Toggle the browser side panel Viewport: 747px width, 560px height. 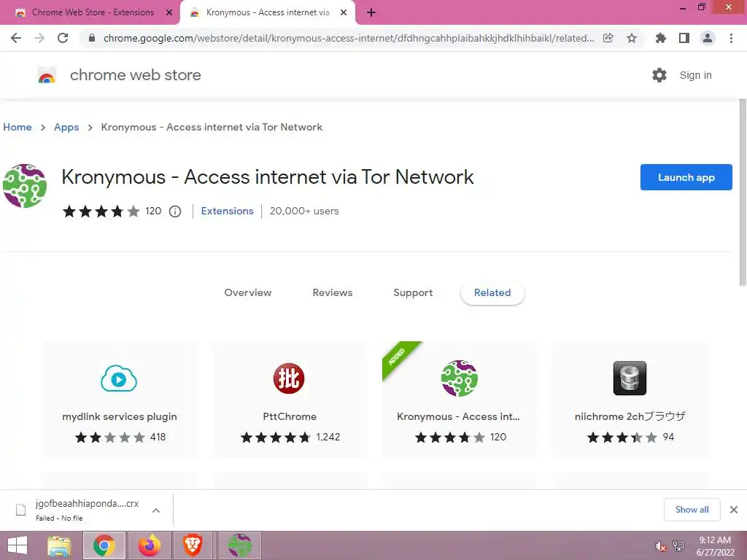(x=684, y=38)
